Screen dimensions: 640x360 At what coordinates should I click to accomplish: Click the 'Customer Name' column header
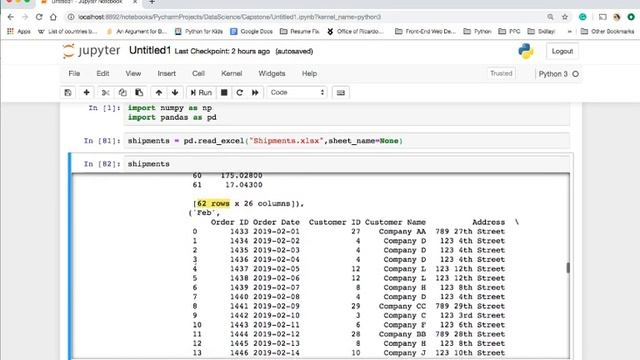click(395, 222)
